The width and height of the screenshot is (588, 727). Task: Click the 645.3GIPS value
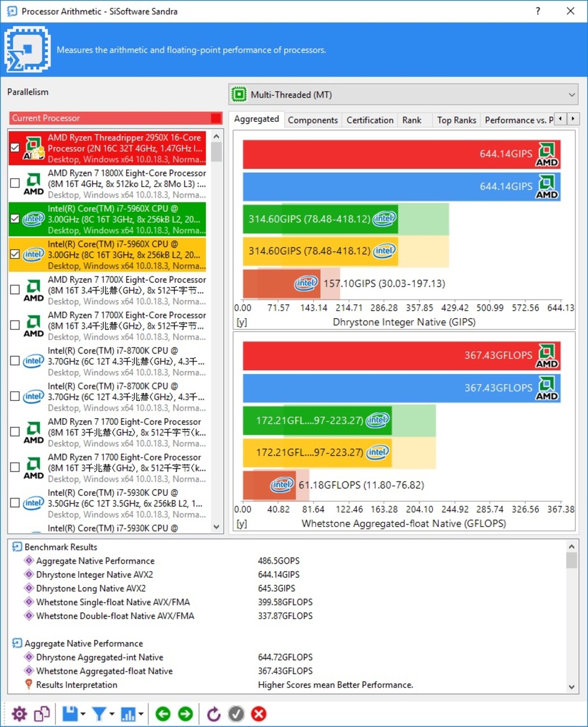(x=277, y=588)
